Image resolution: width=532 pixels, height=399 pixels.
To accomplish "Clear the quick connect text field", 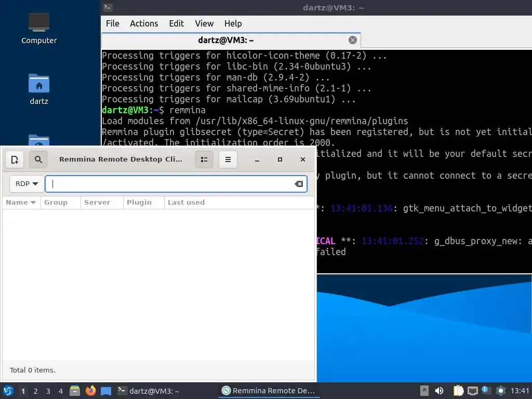I will coord(299,184).
